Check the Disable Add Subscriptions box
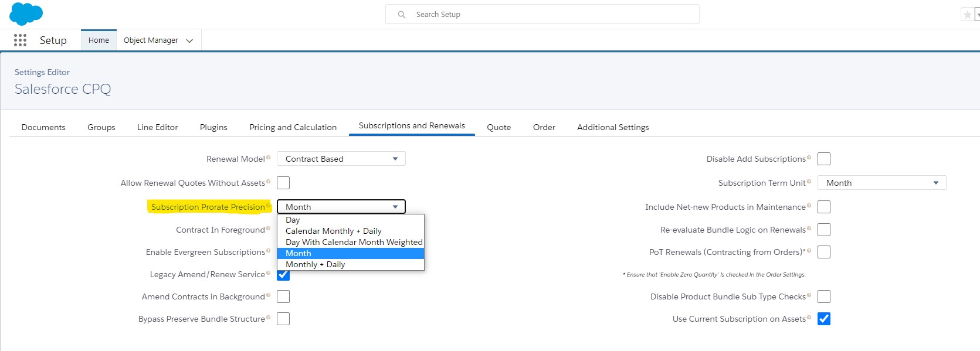The width and height of the screenshot is (980, 351). (824, 159)
